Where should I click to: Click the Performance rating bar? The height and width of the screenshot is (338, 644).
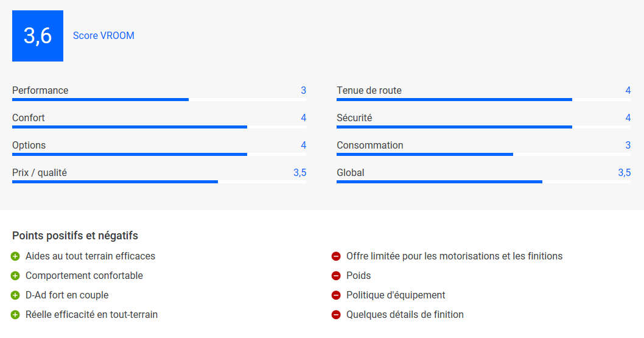point(159,99)
